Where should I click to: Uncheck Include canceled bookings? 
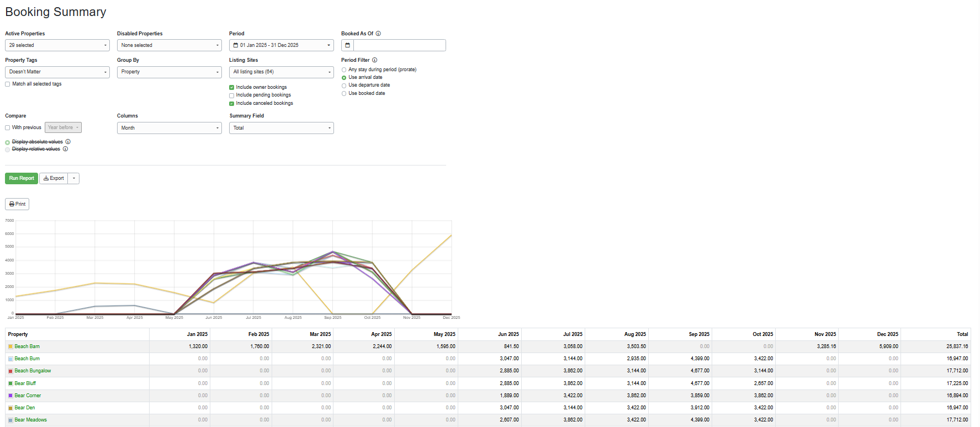tap(232, 103)
